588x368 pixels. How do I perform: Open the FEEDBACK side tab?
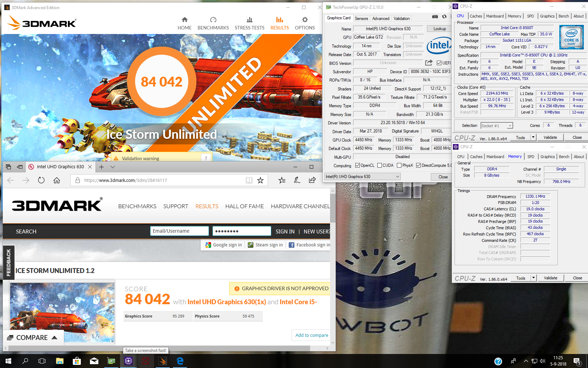pyautogui.click(x=9, y=263)
